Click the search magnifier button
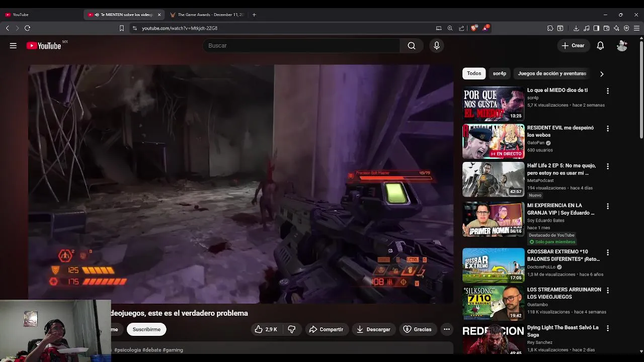The width and height of the screenshot is (644, 362). point(412,46)
